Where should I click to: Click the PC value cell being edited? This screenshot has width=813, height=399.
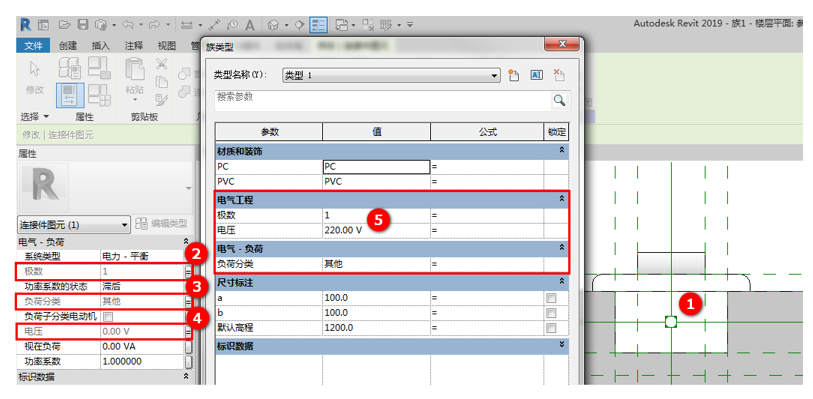point(376,167)
